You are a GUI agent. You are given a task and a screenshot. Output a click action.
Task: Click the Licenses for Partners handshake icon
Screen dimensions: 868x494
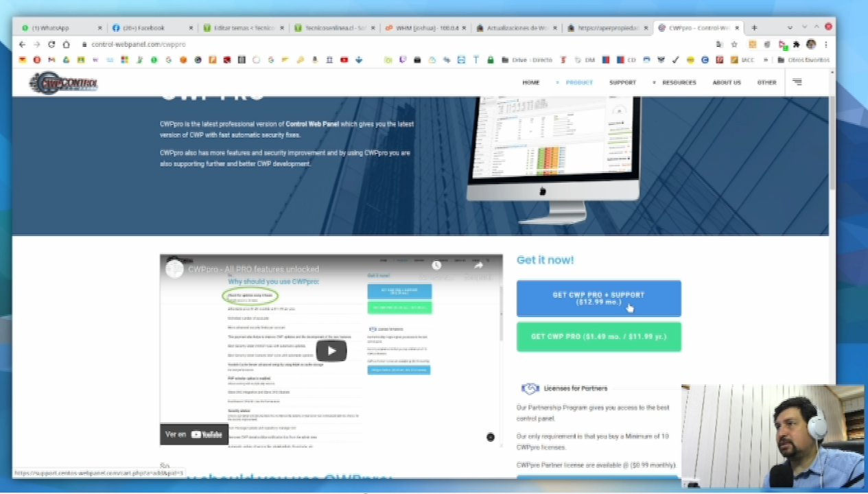click(530, 388)
